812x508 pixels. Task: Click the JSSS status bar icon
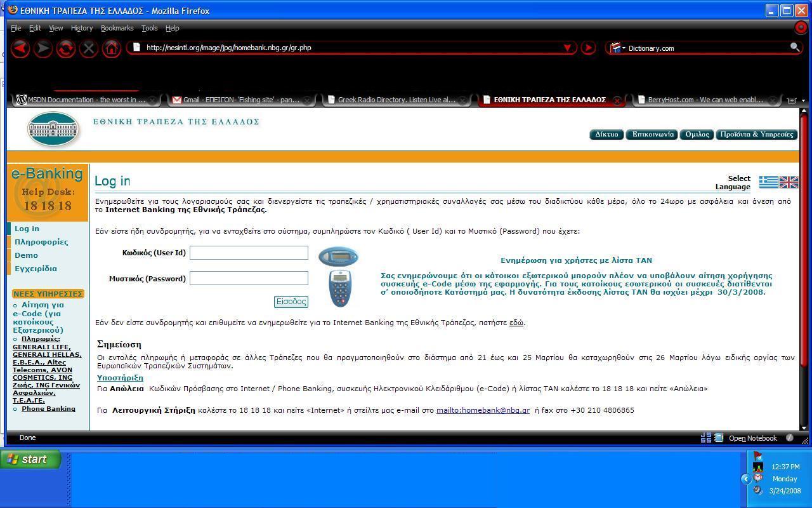point(706,438)
